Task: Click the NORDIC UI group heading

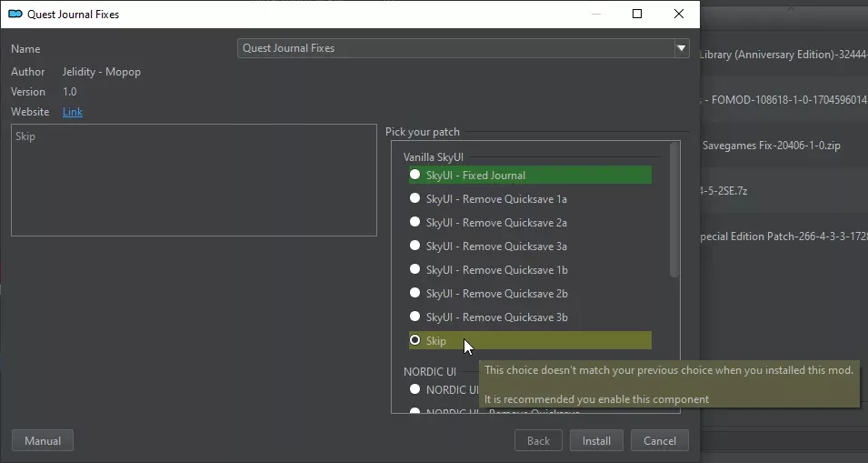Action: 430,372
